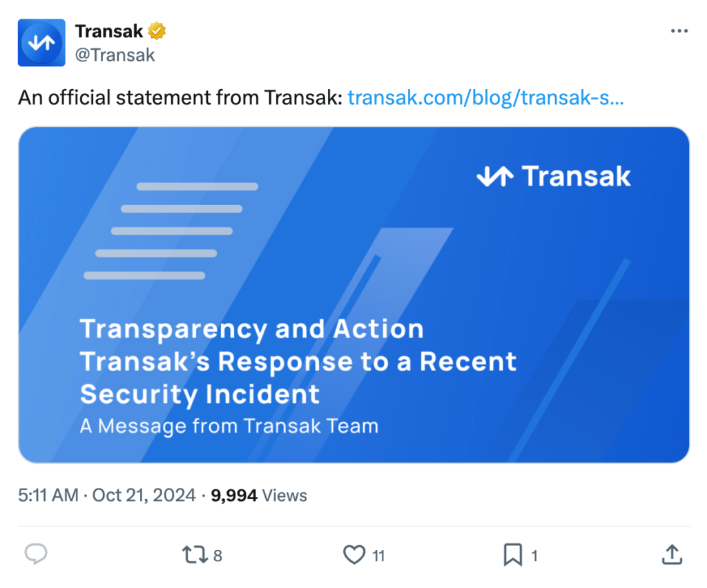Open the Transak display name link
Screen dimensions: 707x588
tap(109, 31)
